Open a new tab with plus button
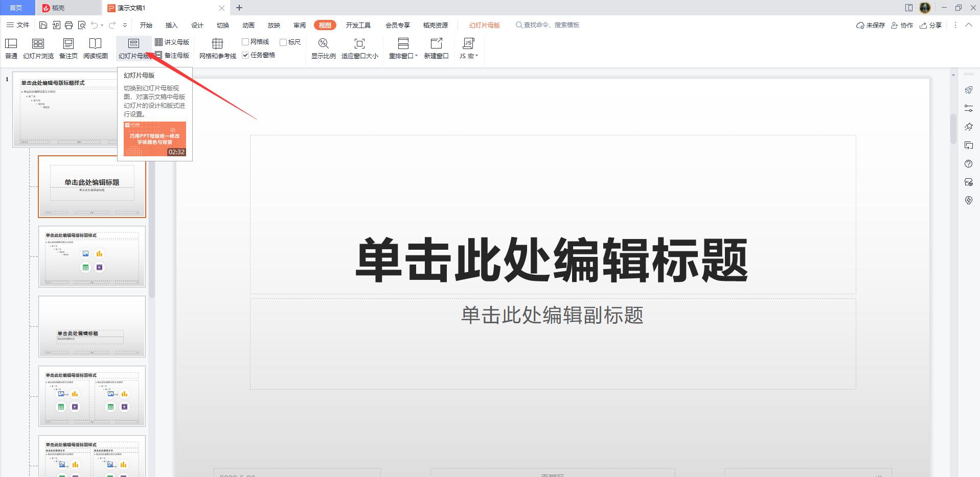This screenshot has height=477, width=980. tap(239, 8)
